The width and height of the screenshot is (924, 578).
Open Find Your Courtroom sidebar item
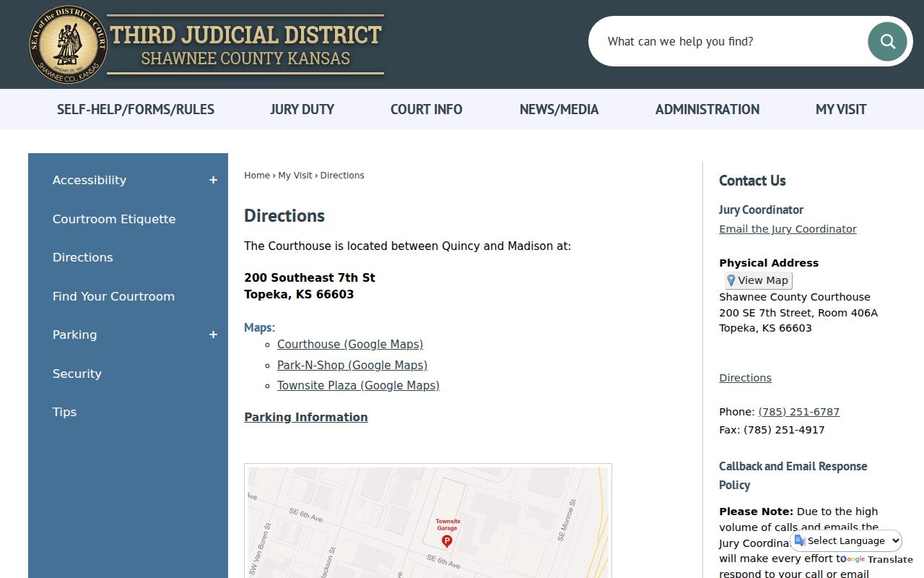(113, 296)
